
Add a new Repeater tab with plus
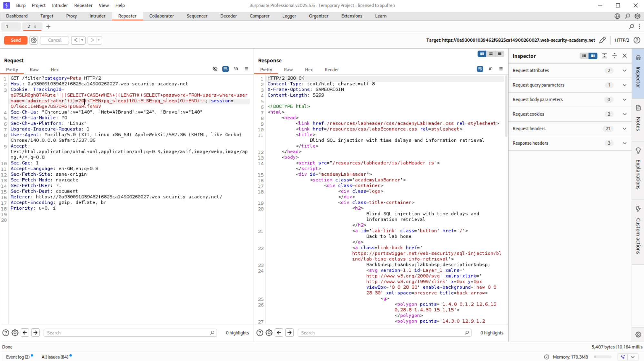48,26
